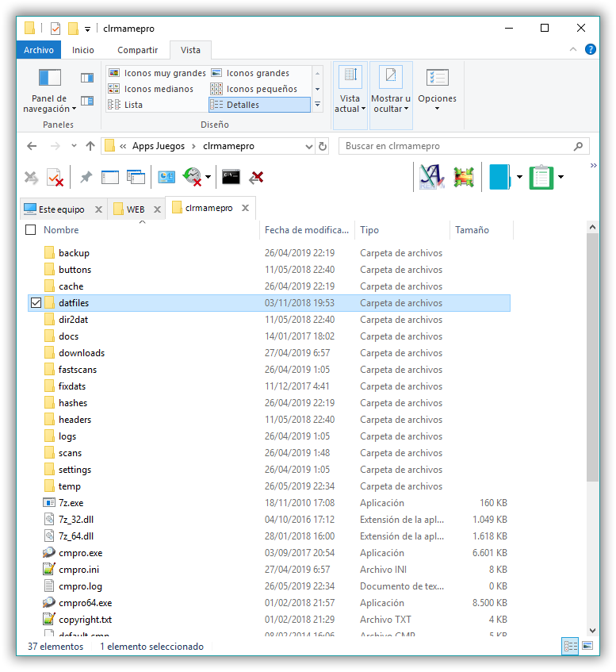
Task: Switch to the Inicio ribbon tab
Action: pyautogui.click(x=83, y=50)
